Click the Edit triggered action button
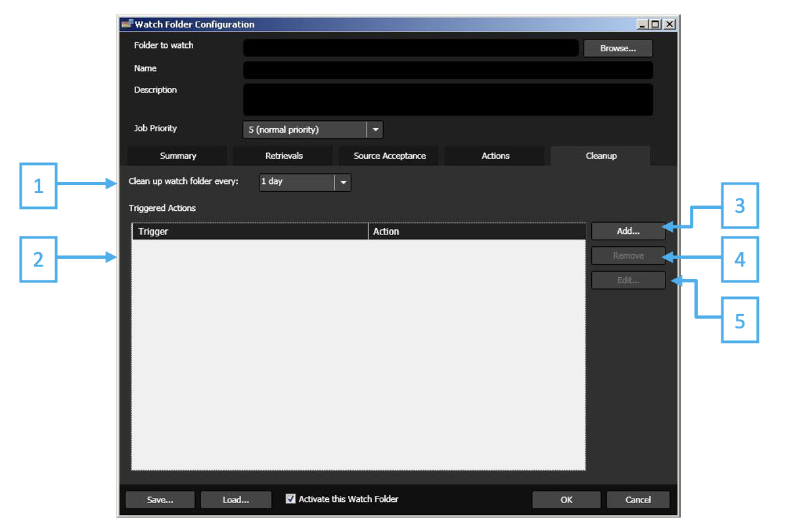This screenshot has height=532, width=791. (x=627, y=280)
